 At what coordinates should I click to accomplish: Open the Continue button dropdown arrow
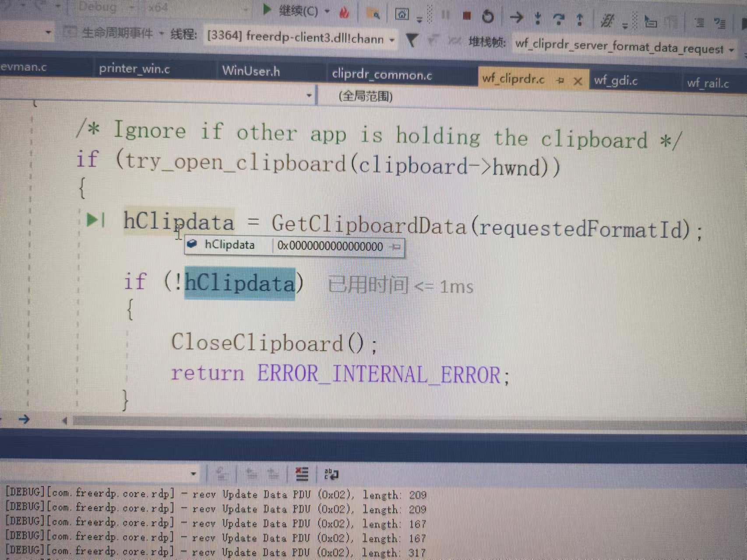327,12
